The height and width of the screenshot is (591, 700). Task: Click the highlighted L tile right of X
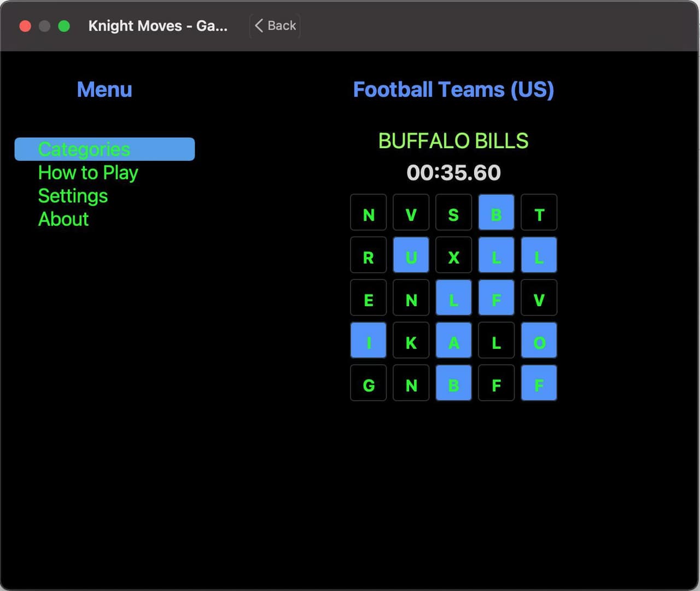pyautogui.click(x=497, y=255)
